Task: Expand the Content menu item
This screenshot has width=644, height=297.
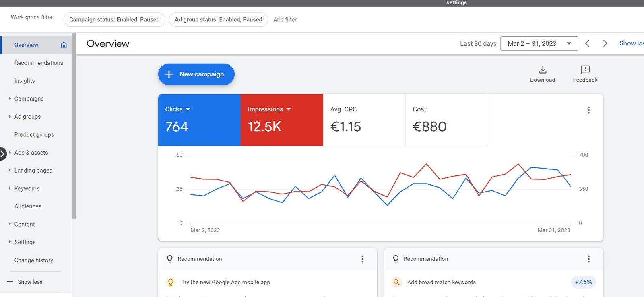Action: [10, 224]
